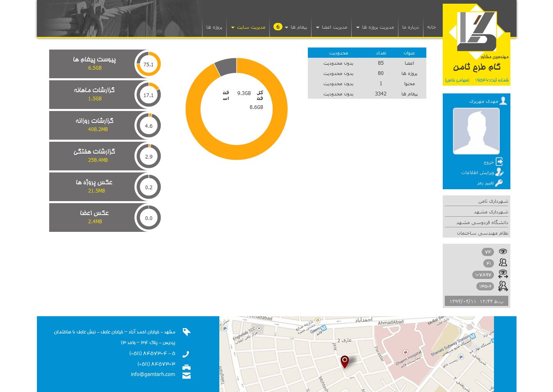Open the دانشگاه فردوسی مشهد link
Viewport: 553px width, 392px height.
pos(482,222)
